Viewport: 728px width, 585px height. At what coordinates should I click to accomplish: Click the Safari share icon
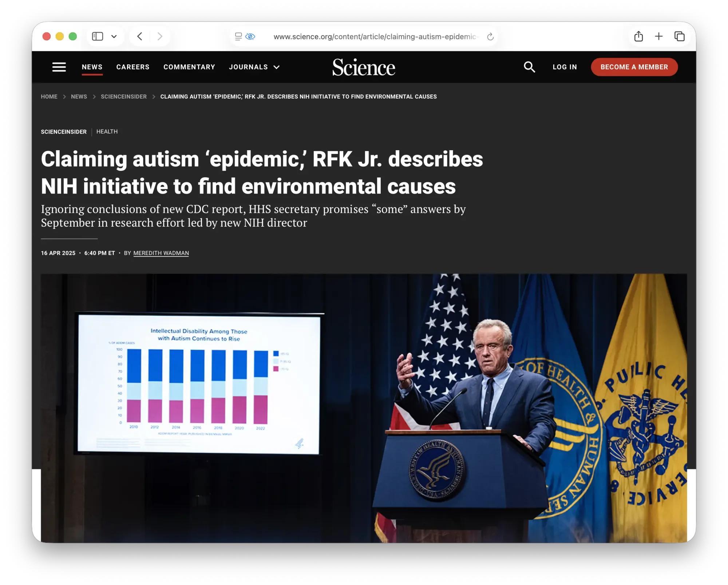click(x=638, y=36)
